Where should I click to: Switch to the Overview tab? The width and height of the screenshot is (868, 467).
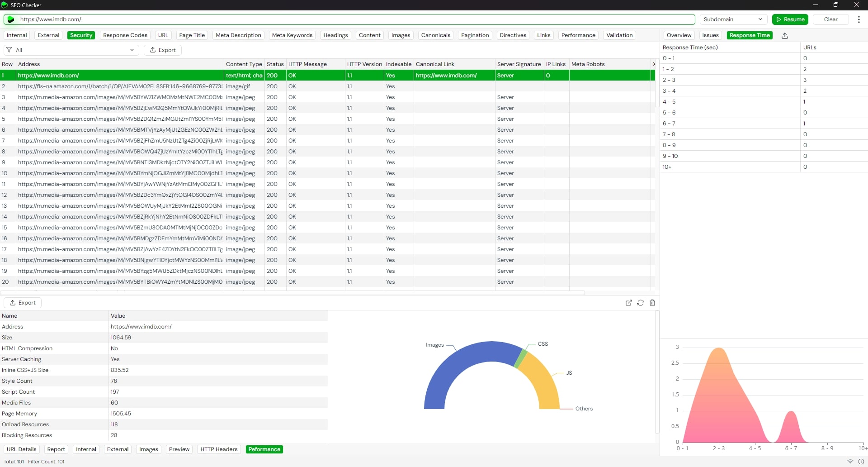click(x=679, y=35)
